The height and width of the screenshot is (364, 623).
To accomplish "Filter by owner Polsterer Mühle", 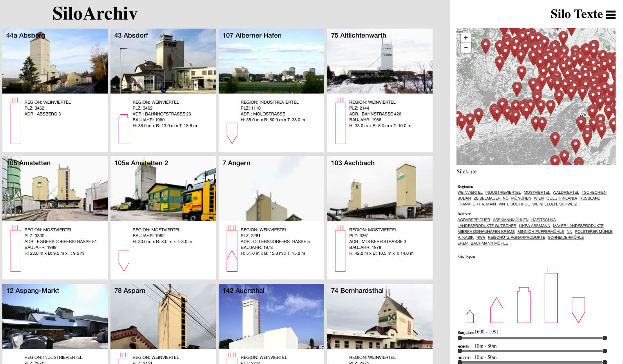I will 594,232.
